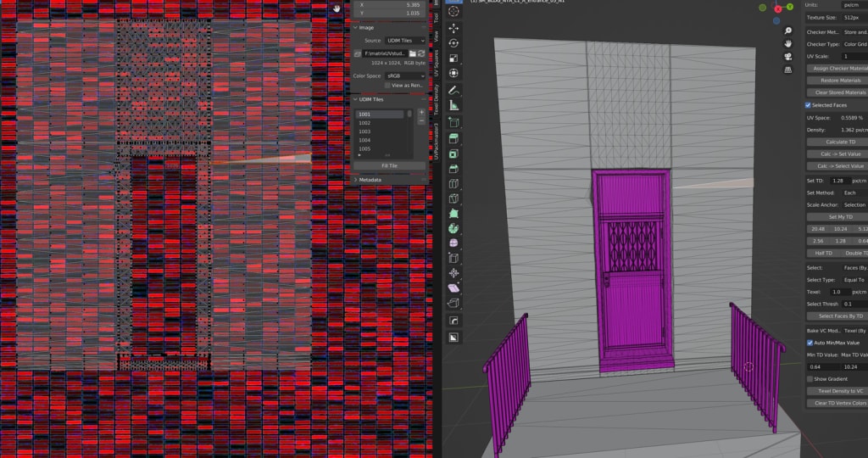Image resolution: width=868 pixels, height=458 pixels.
Task: Select the Poly Build tool
Action: pos(453,213)
